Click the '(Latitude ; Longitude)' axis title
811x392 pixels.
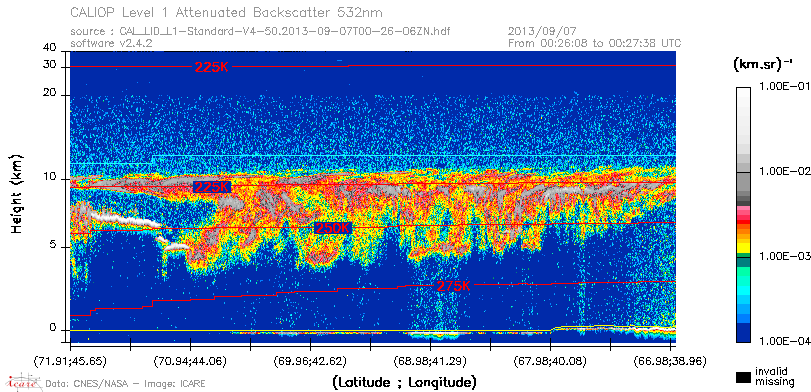click(404, 383)
